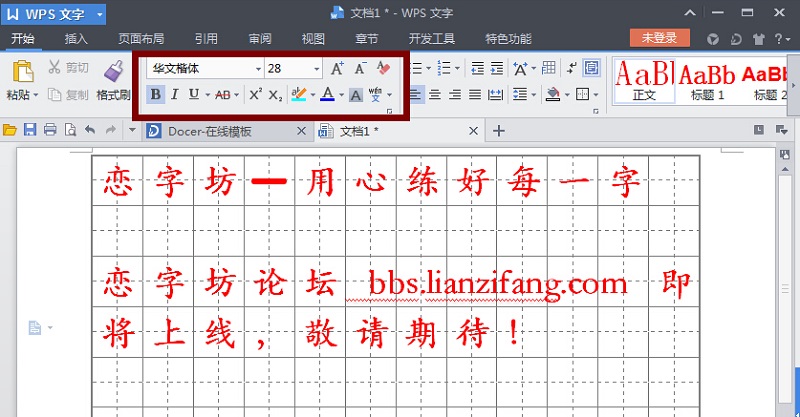Increase indent icon
The height and width of the screenshot is (417, 800).
coord(497,68)
